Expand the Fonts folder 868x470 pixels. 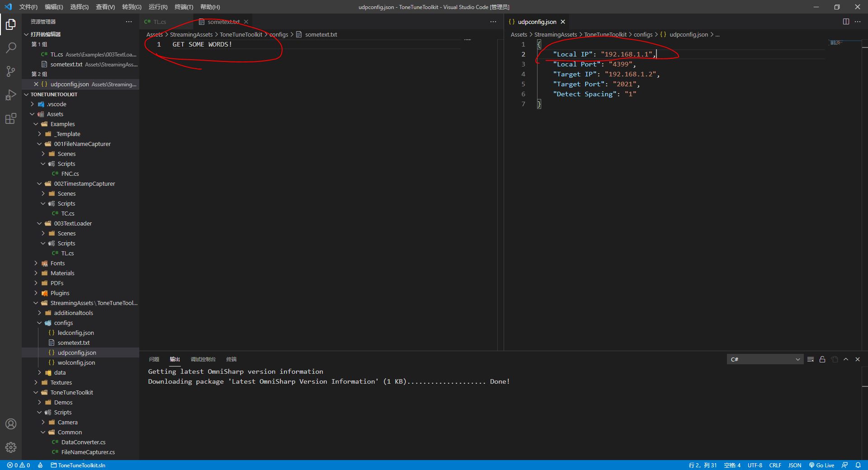click(80, 263)
